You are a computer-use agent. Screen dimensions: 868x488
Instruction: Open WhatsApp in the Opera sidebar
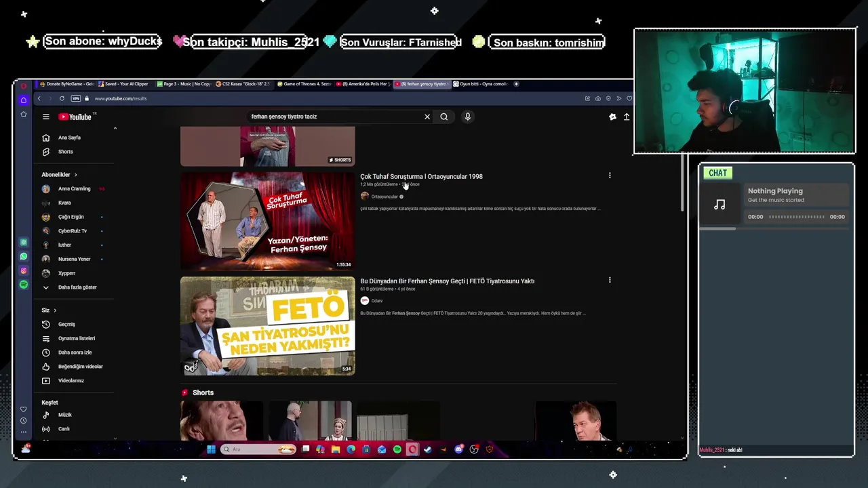point(24,257)
